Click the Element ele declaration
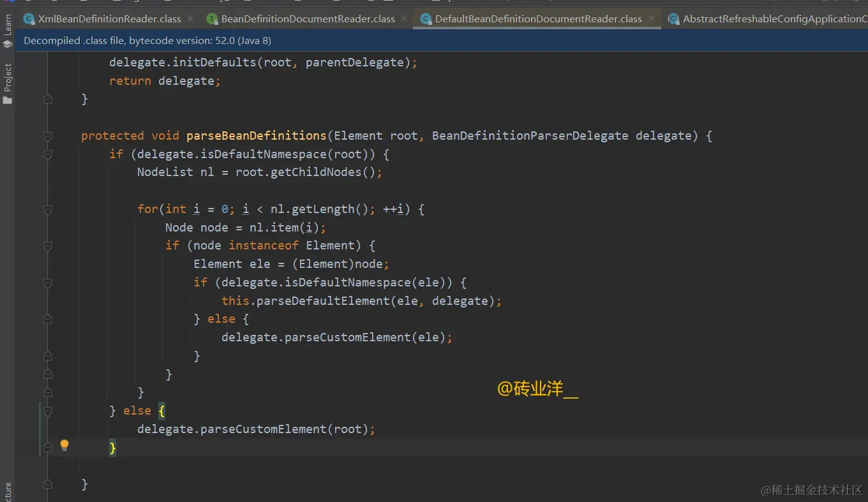 point(232,264)
